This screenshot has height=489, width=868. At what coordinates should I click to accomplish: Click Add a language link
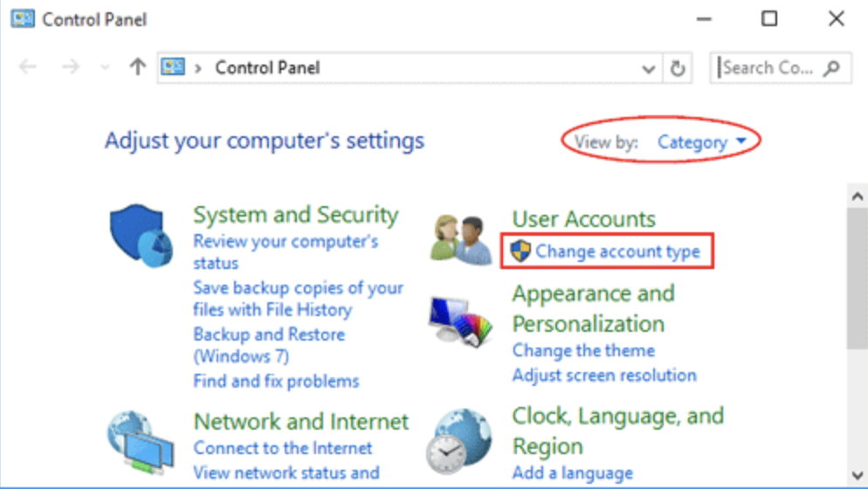(572, 473)
